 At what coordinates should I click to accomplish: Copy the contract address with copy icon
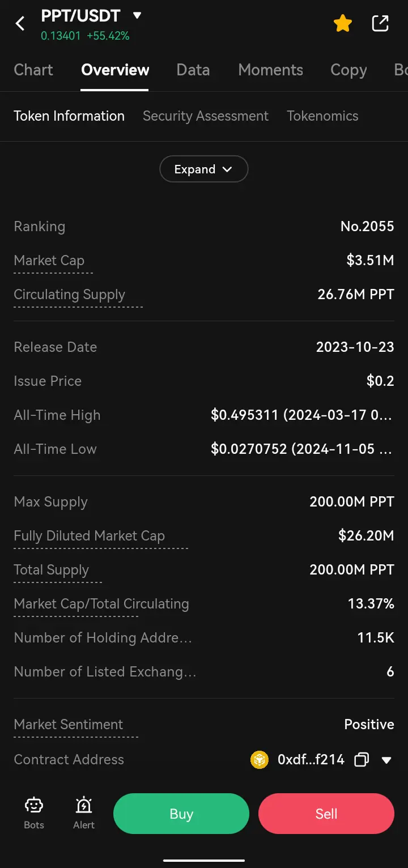[362, 760]
